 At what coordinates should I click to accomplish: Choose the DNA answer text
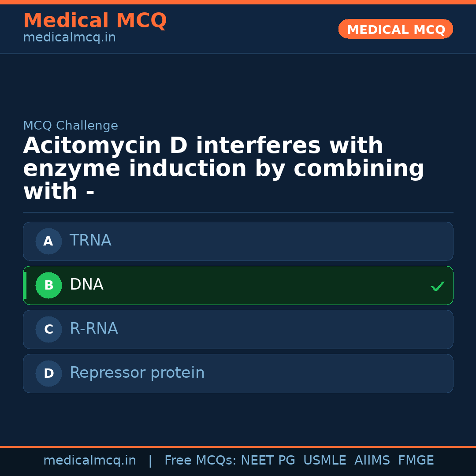coord(86,285)
